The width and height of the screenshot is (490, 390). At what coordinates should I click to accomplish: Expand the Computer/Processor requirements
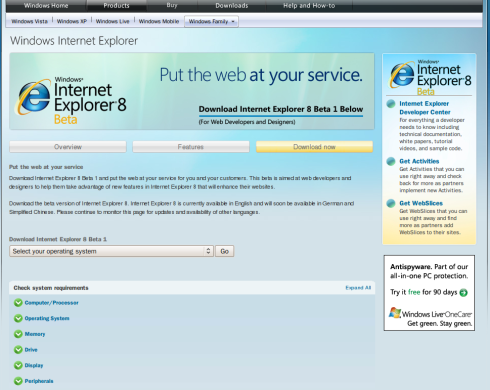coord(52,303)
